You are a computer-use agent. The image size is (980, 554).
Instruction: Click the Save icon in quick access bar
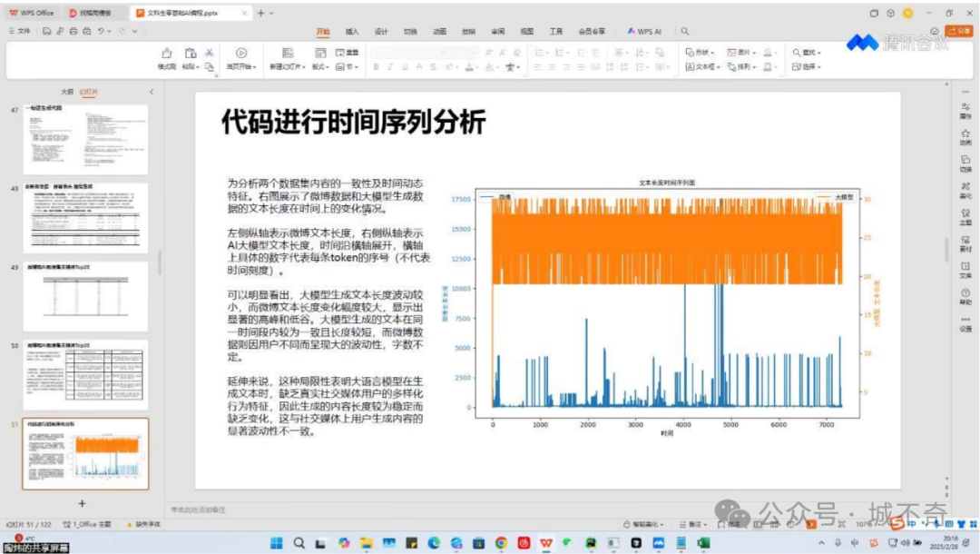coord(47,31)
